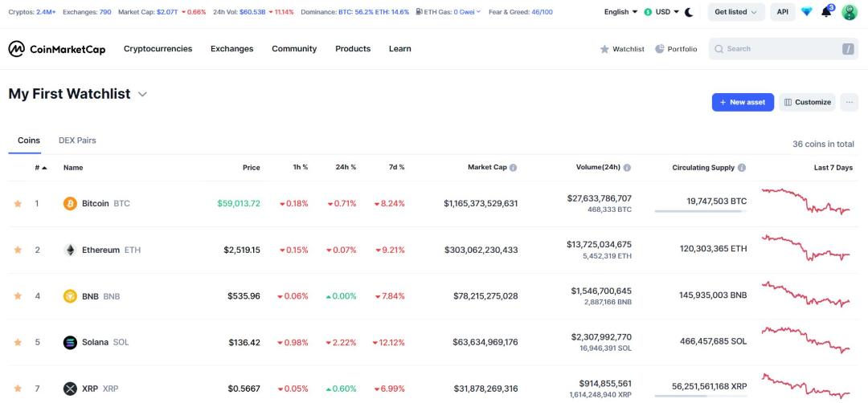Open Ethereum last 7 days chart
Viewport: 868px width, 403px height.
click(x=806, y=247)
